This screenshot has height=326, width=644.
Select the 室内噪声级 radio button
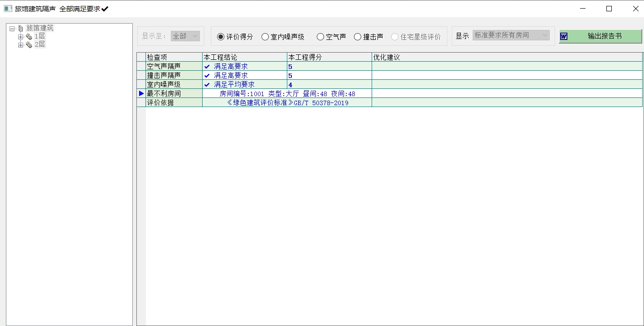click(265, 37)
